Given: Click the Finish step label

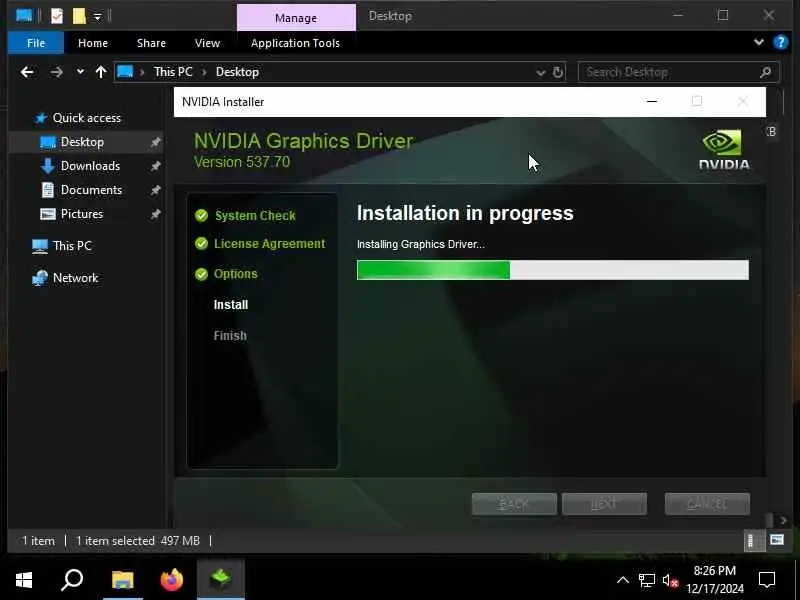Looking at the screenshot, I should click(230, 335).
